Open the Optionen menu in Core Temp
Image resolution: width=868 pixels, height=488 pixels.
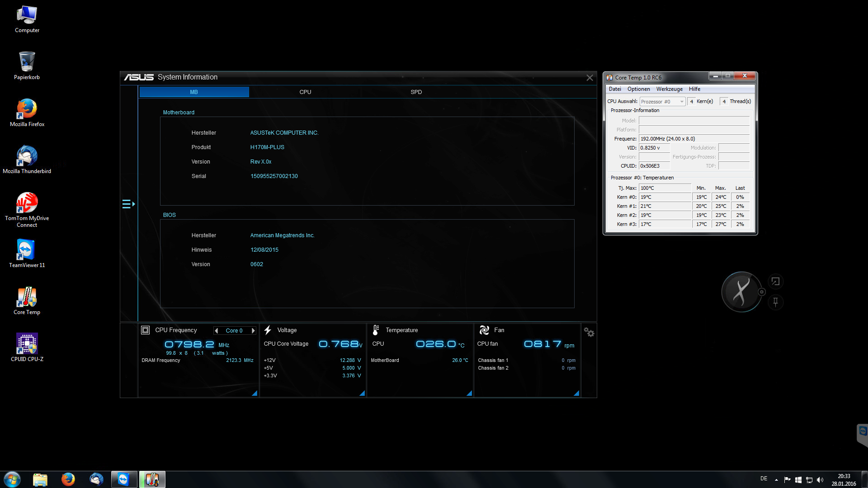638,89
